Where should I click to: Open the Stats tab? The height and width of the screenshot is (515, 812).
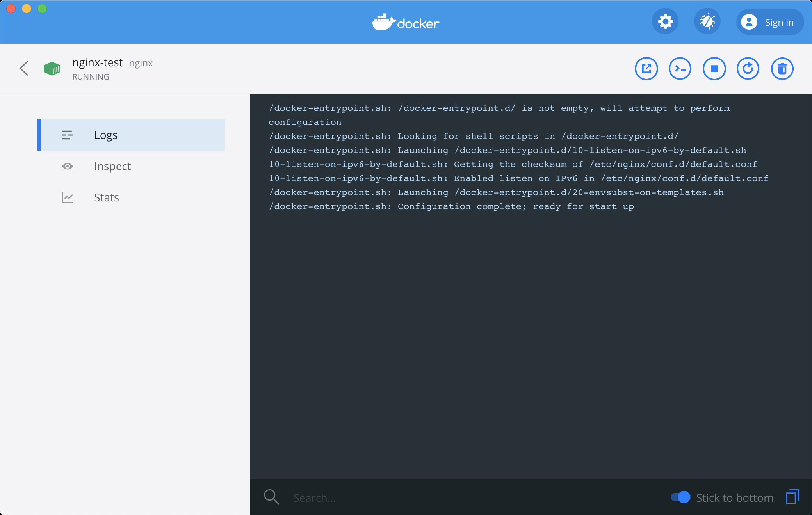coord(106,197)
